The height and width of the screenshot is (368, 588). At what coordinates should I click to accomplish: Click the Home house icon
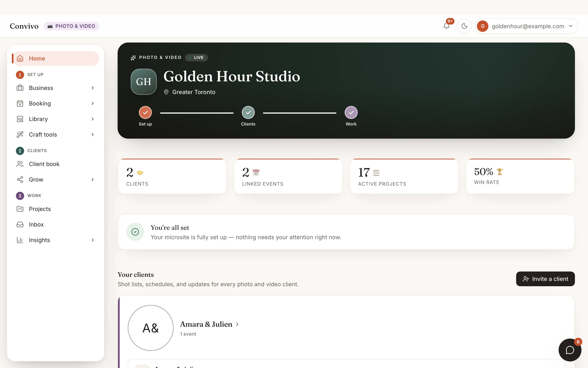(20, 58)
